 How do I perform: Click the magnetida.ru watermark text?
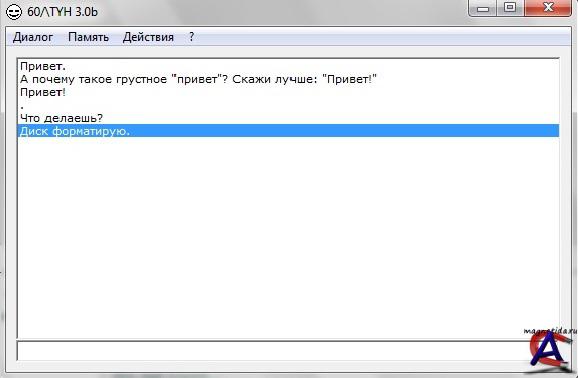coord(550,331)
